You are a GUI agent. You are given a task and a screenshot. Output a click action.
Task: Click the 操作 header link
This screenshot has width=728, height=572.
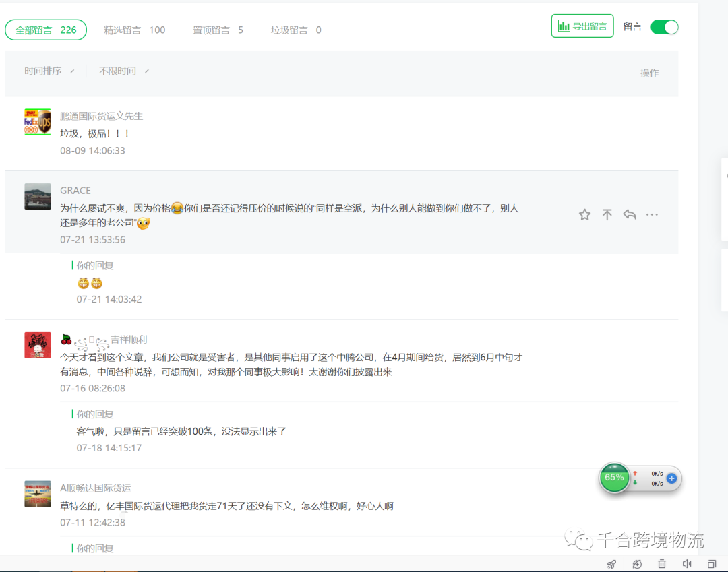(x=649, y=73)
